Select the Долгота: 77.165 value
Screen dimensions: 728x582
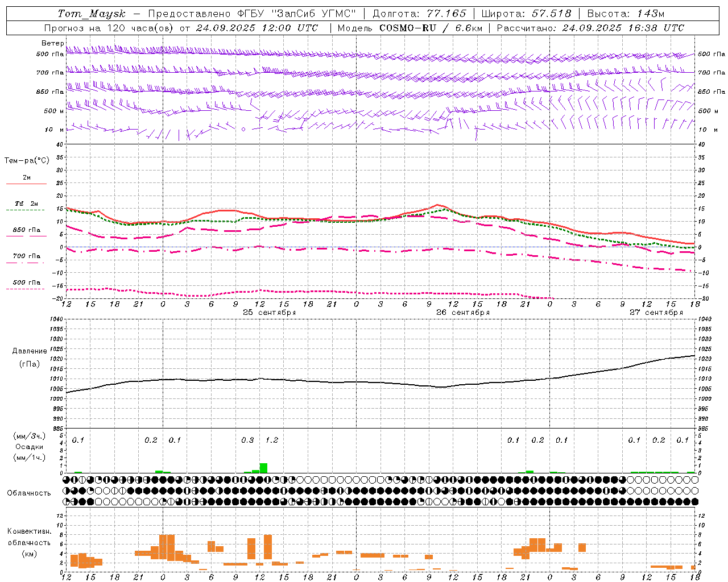tap(419, 14)
